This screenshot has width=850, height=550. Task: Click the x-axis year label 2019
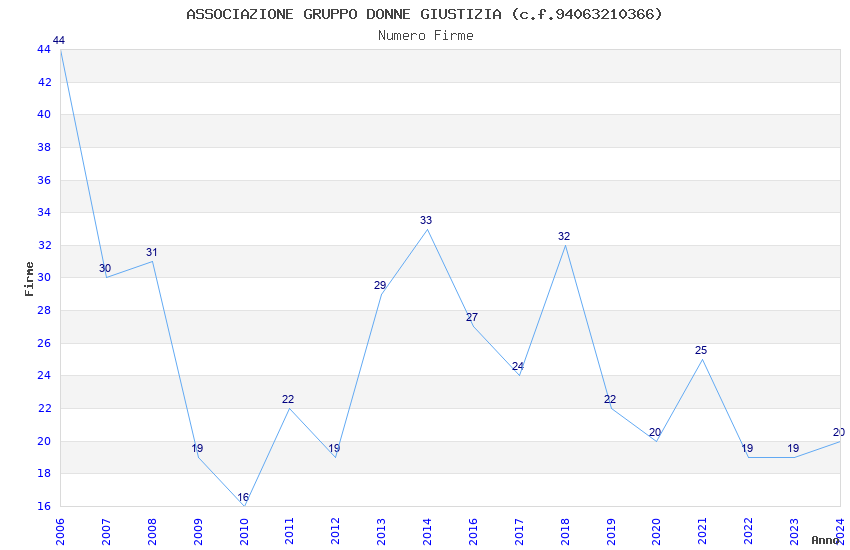point(611,531)
